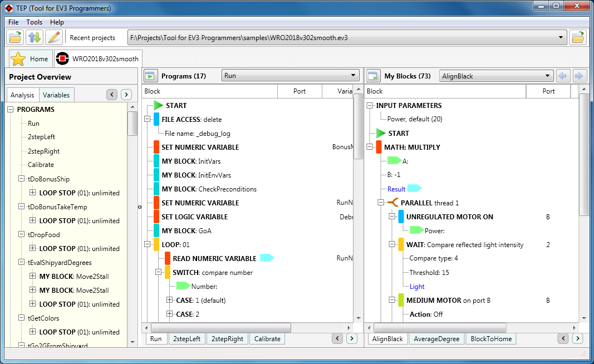Image resolution: width=594 pixels, height=364 pixels.
Task: Select the blue Light link in WAIT block
Action: pyautogui.click(x=417, y=287)
